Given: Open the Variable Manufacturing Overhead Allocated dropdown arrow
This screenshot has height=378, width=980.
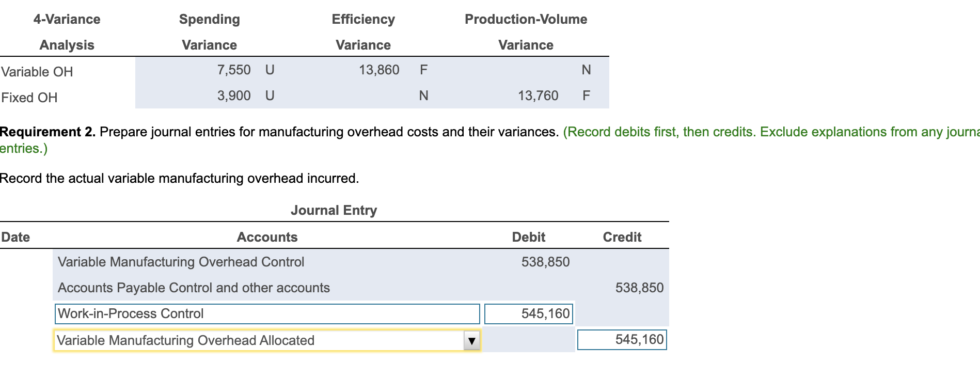Looking at the screenshot, I should (x=471, y=341).
